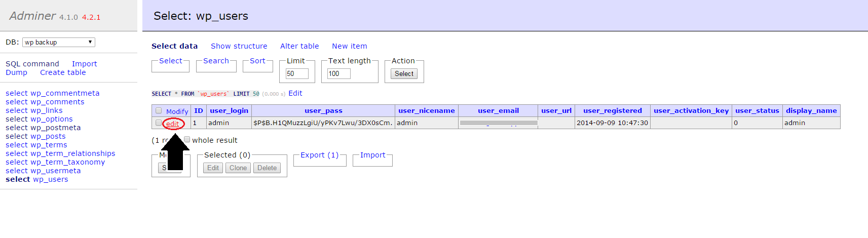The image size is (868, 238).
Task: Click edit link for admin row
Action: click(173, 124)
